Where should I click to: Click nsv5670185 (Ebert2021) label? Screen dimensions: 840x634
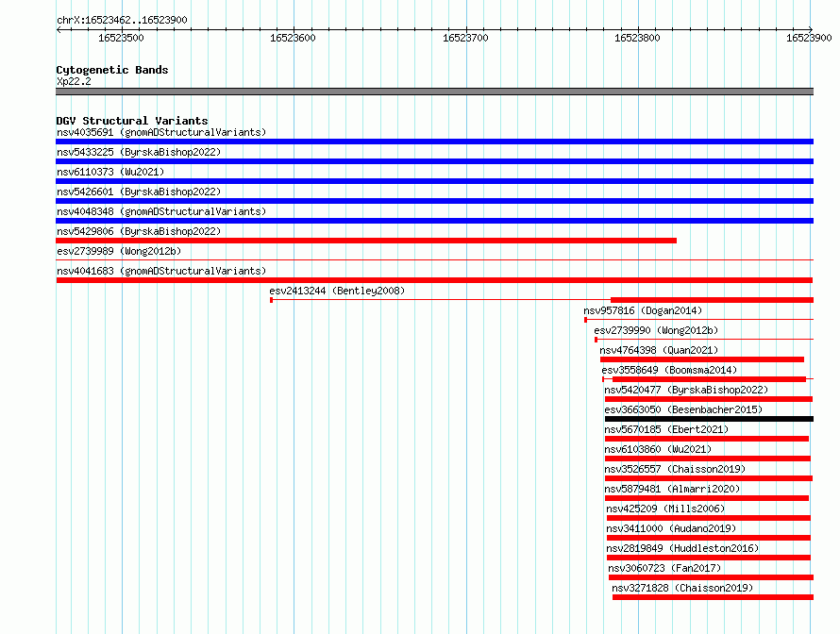click(666, 429)
